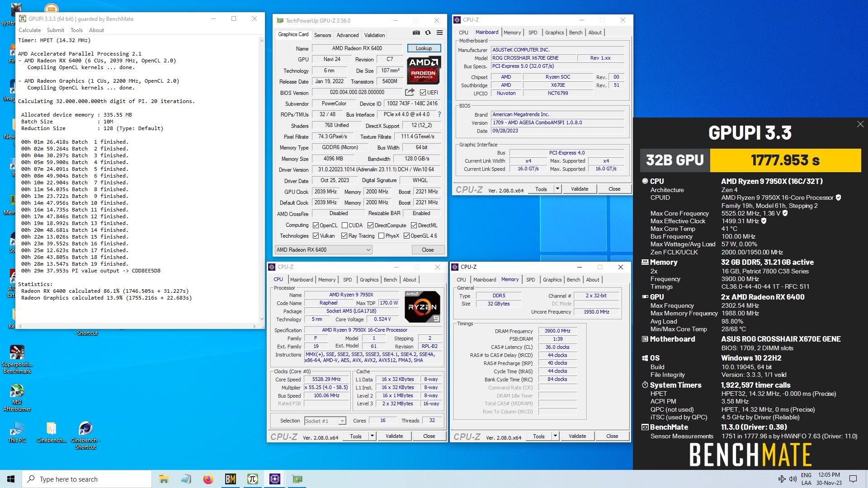Image resolution: width=868 pixels, height=488 pixels.
Task: Click Validate in CPU-Z CPU window
Action: pos(394,436)
